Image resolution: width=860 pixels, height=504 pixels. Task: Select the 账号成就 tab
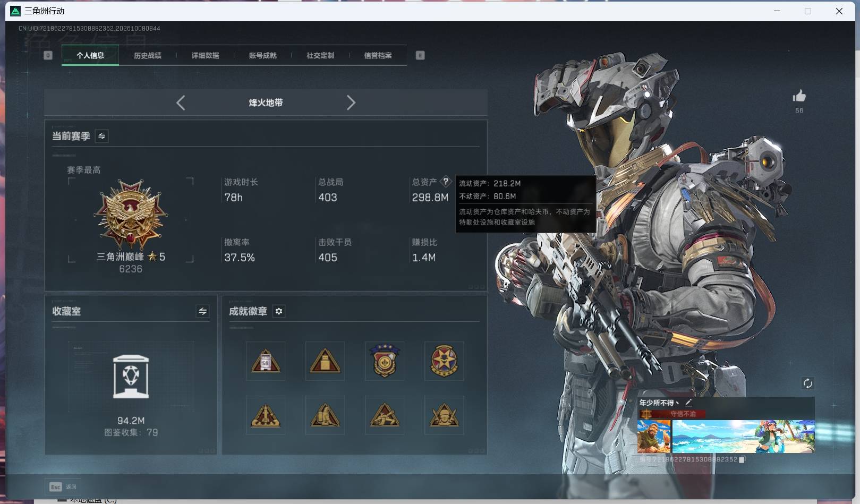point(262,55)
